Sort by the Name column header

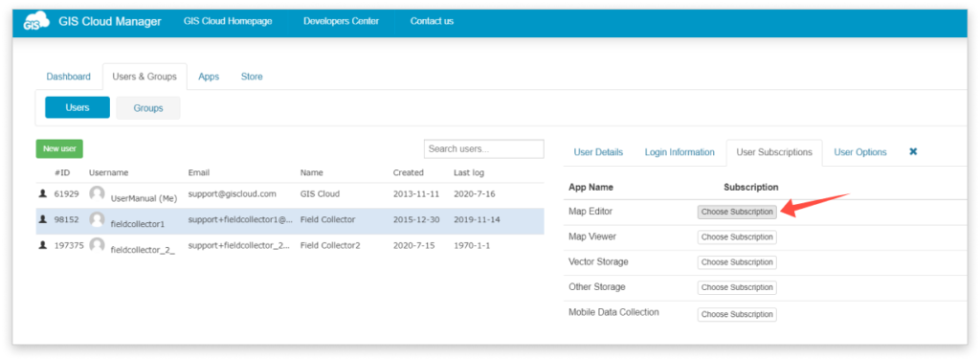pyautogui.click(x=311, y=172)
